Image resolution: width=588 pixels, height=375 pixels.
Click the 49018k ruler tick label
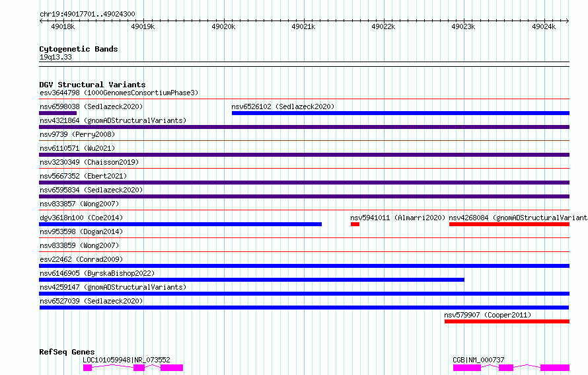63,26
